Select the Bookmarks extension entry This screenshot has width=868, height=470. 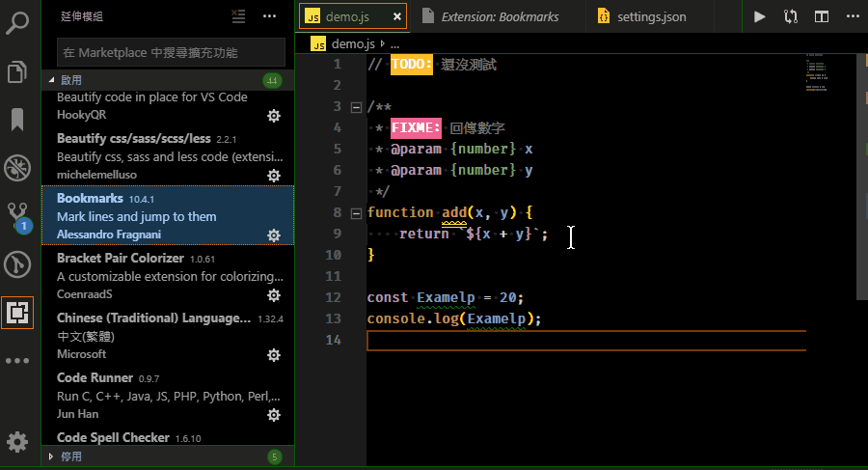click(168, 216)
